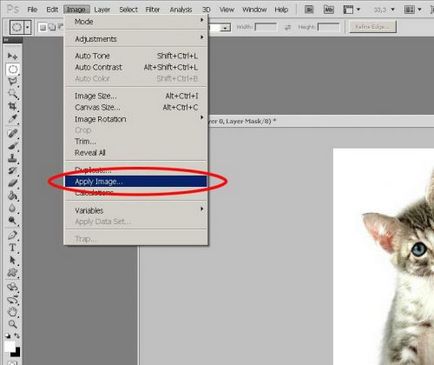This screenshot has width=434, height=365.
Task: Select the Move tool
Action: pyautogui.click(x=12, y=56)
